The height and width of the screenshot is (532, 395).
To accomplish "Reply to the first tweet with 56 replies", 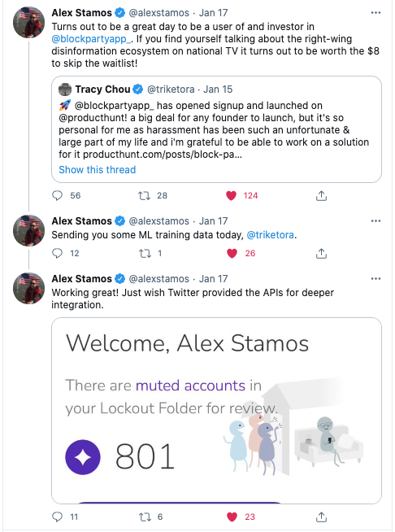I will (58, 195).
